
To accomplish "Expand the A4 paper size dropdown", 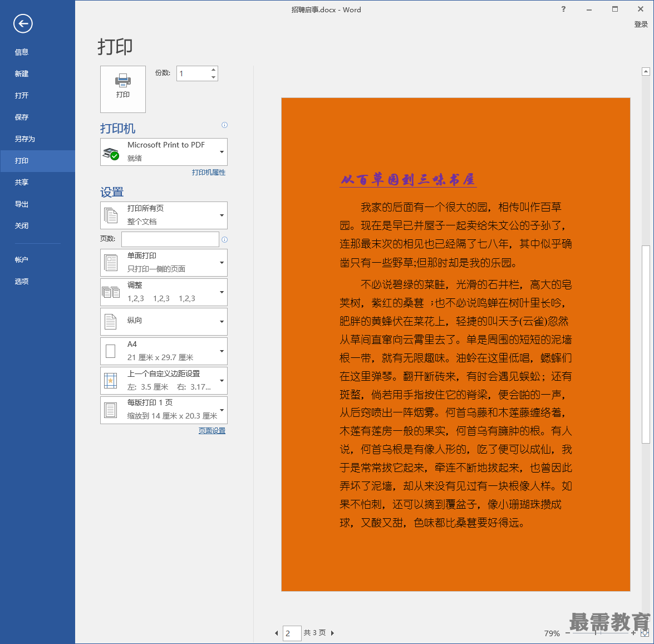I will pos(164,351).
